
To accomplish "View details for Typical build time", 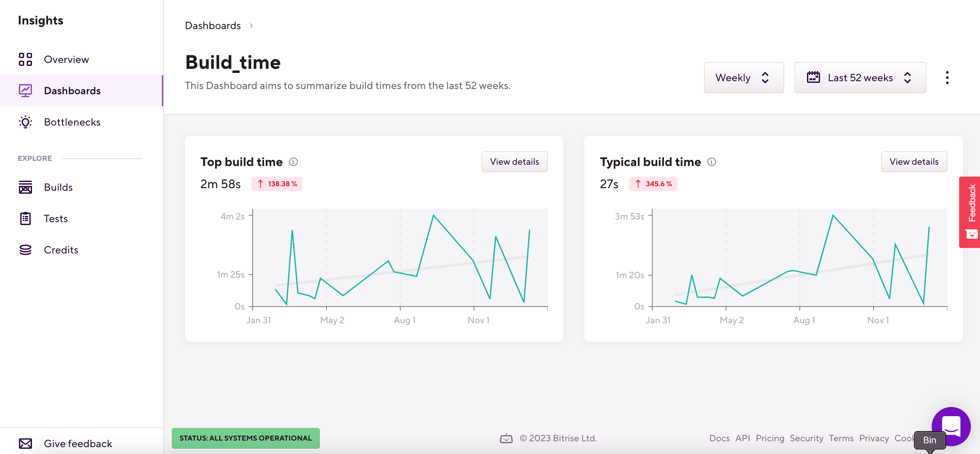I will pos(914,161).
